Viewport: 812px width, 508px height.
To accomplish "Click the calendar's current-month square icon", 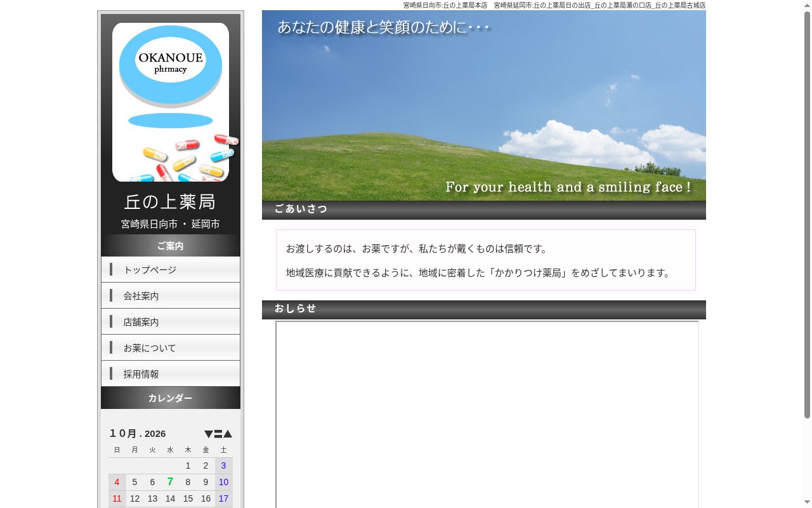I will [x=218, y=434].
